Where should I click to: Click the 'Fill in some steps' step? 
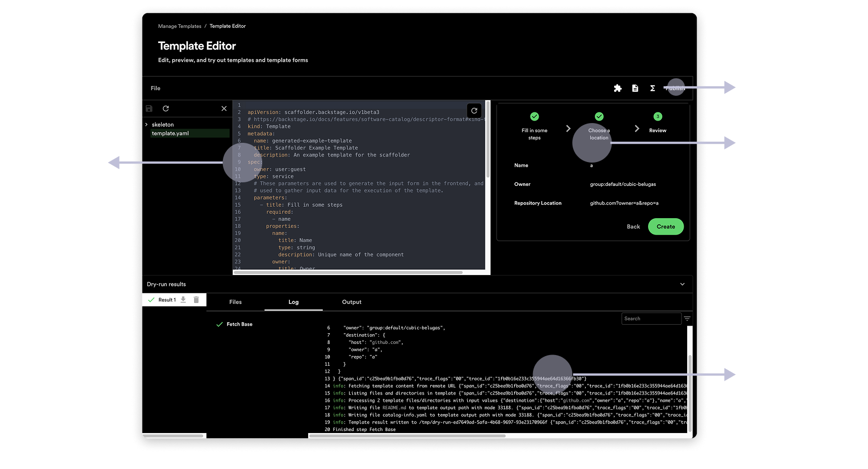click(535, 134)
